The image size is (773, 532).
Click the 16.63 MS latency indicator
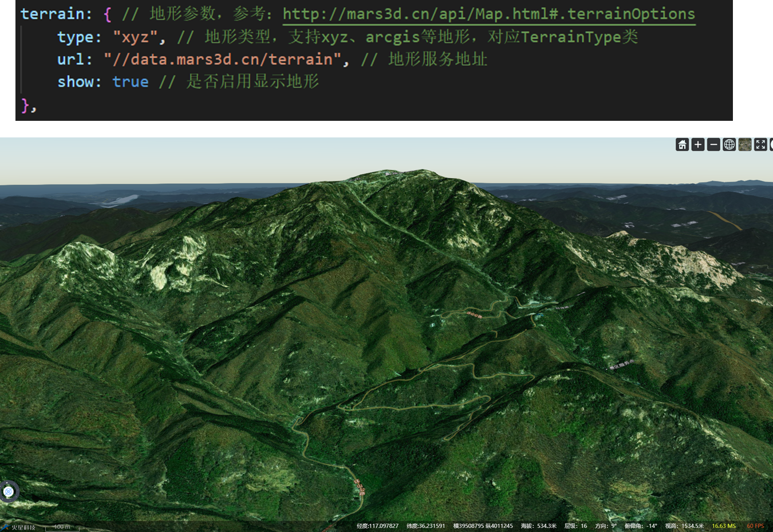724,526
